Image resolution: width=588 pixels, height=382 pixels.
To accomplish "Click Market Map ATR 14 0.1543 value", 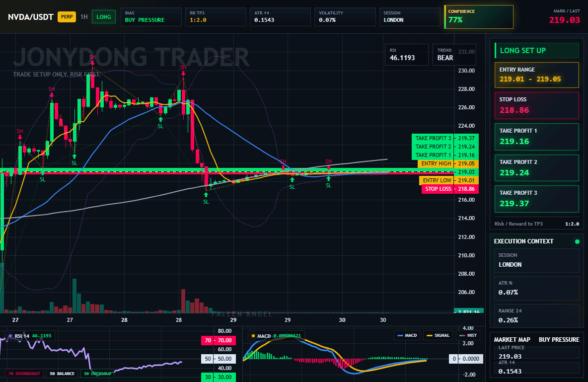I will (x=510, y=371).
